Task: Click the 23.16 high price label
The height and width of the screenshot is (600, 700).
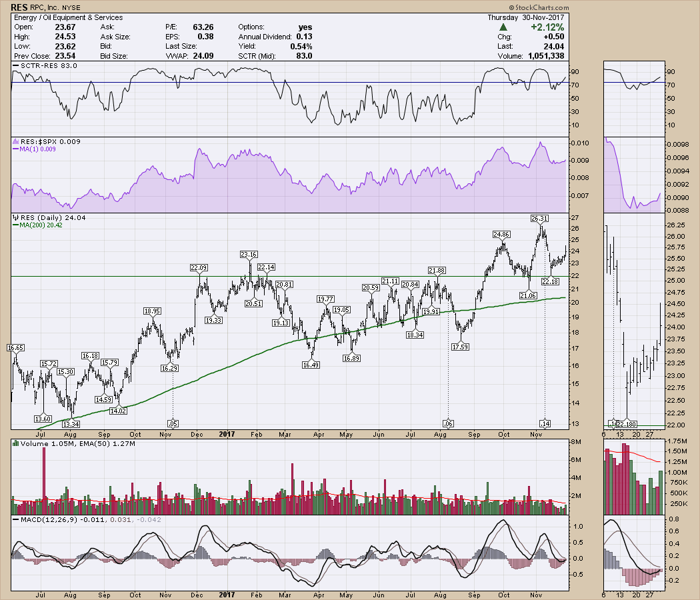Action: pyautogui.click(x=249, y=255)
